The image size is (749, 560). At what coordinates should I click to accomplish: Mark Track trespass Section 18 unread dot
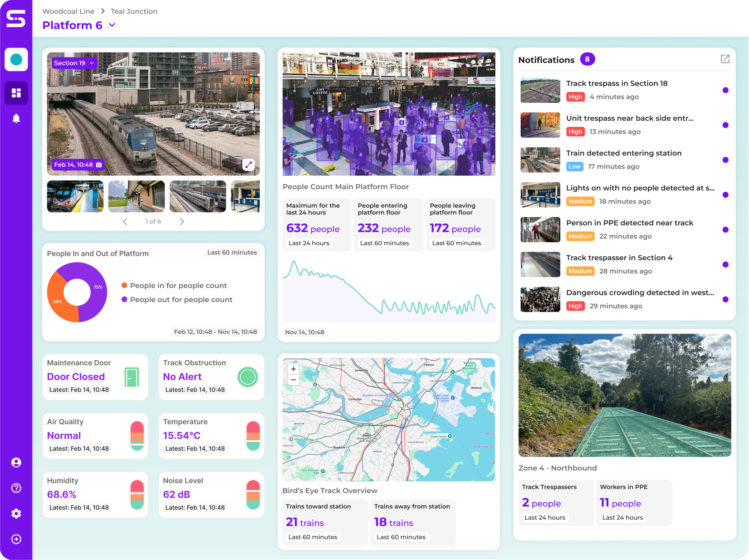725,90
